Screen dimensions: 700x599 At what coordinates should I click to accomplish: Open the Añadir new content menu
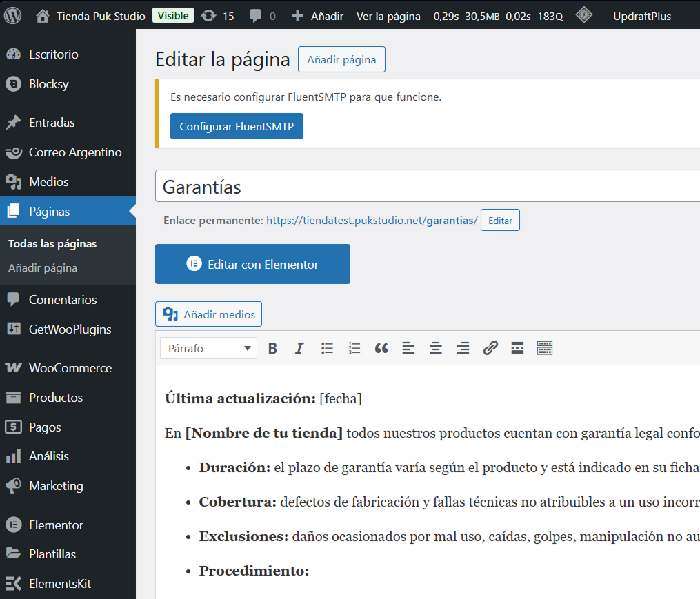317,16
